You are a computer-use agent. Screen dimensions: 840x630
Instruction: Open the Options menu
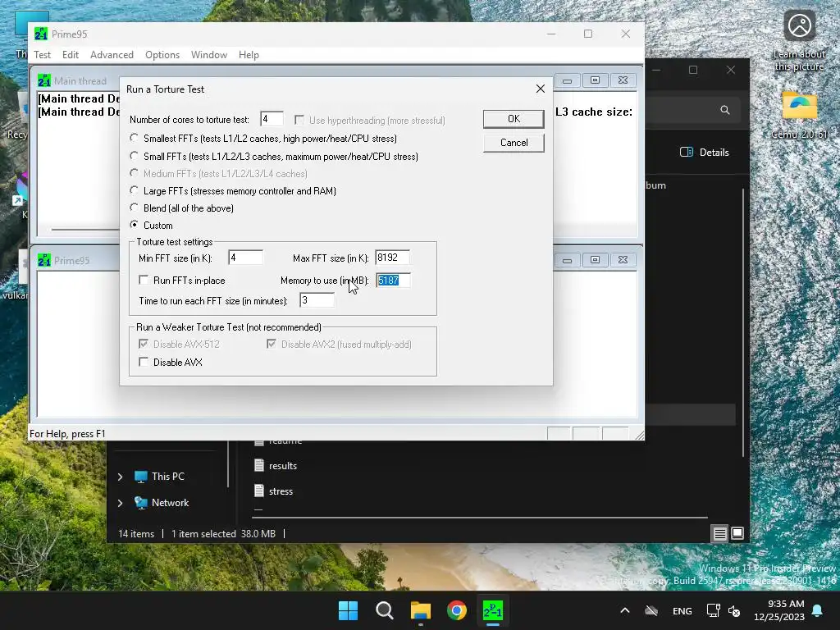[162, 55]
